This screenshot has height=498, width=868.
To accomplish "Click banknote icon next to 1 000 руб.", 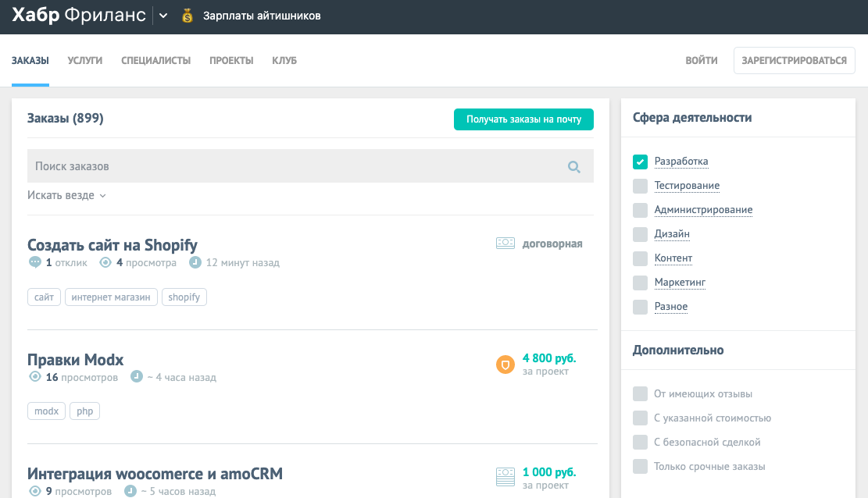I will coord(505,477).
